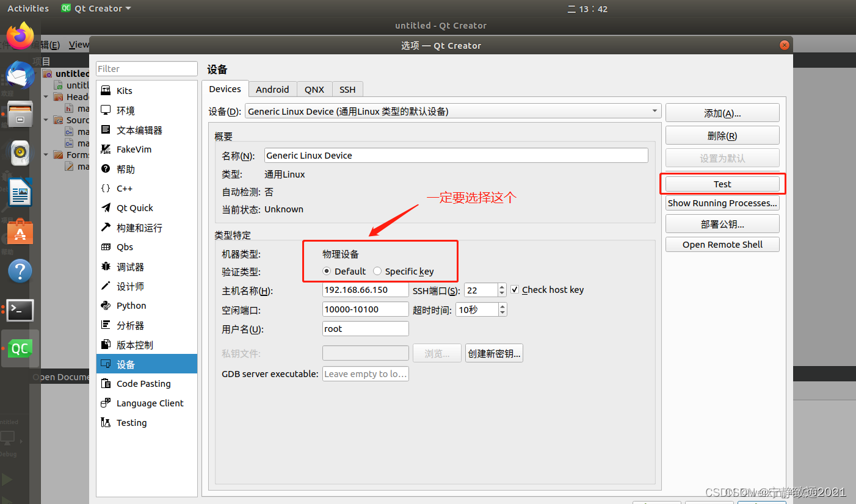Open Rhythmbox from the dock
Screen dimensions: 856x504
[20, 153]
